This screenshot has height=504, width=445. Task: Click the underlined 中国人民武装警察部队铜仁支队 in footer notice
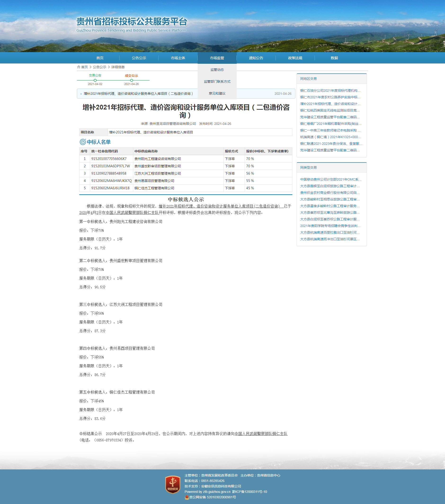(x=261, y=434)
